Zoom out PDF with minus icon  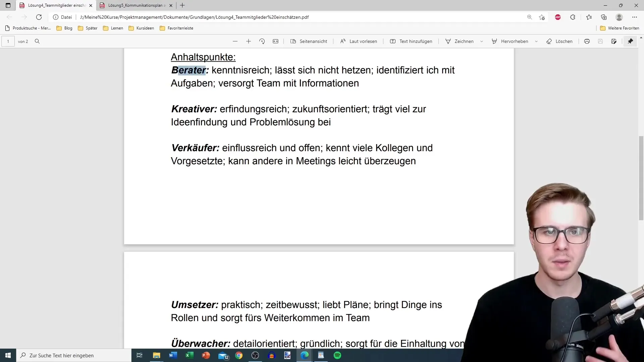pos(235,42)
